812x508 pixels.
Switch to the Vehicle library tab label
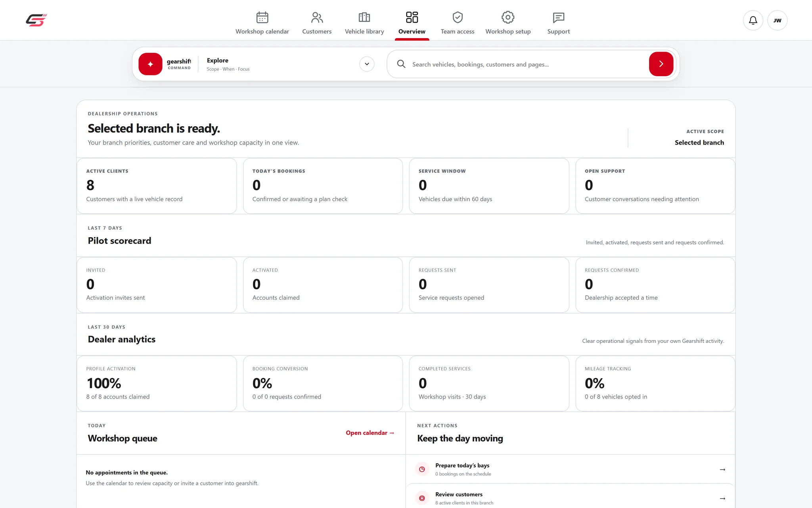pos(364,31)
